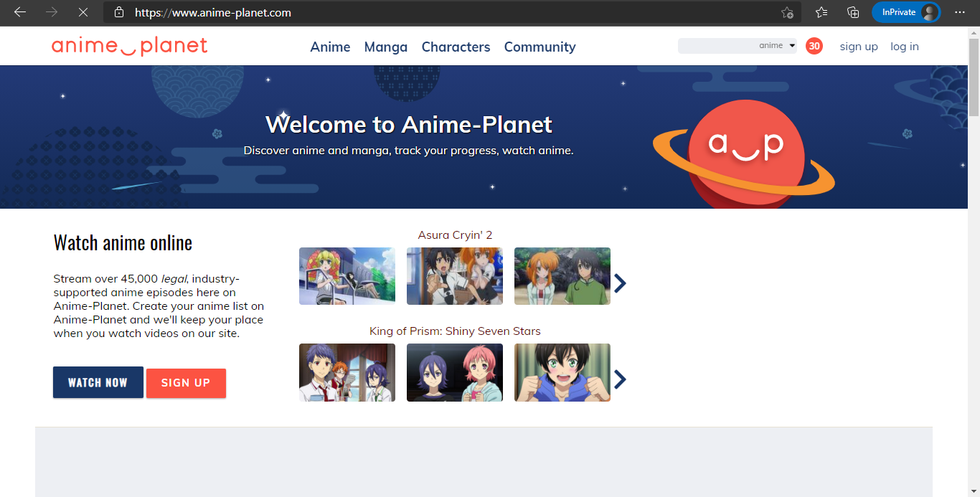Click the browser address bar URL
Screen dimensions: 980x497
coord(213,12)
